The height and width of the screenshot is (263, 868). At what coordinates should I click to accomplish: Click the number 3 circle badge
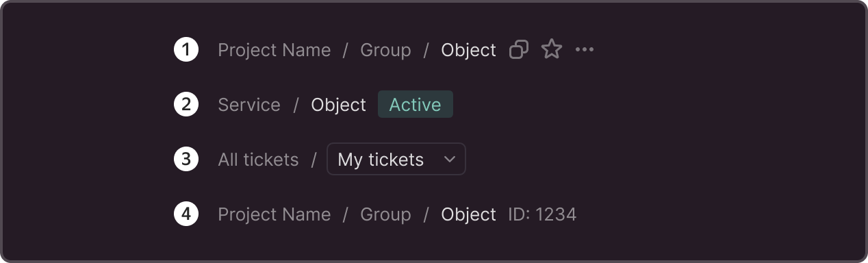pyautogui.click(x=186, y=160)
